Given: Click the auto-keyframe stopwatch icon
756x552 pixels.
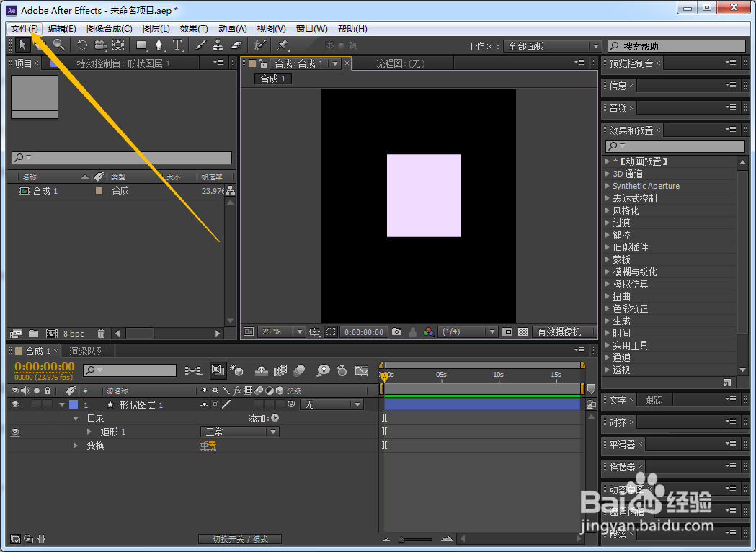Looking at the screenshot, I should coord(342,370).
